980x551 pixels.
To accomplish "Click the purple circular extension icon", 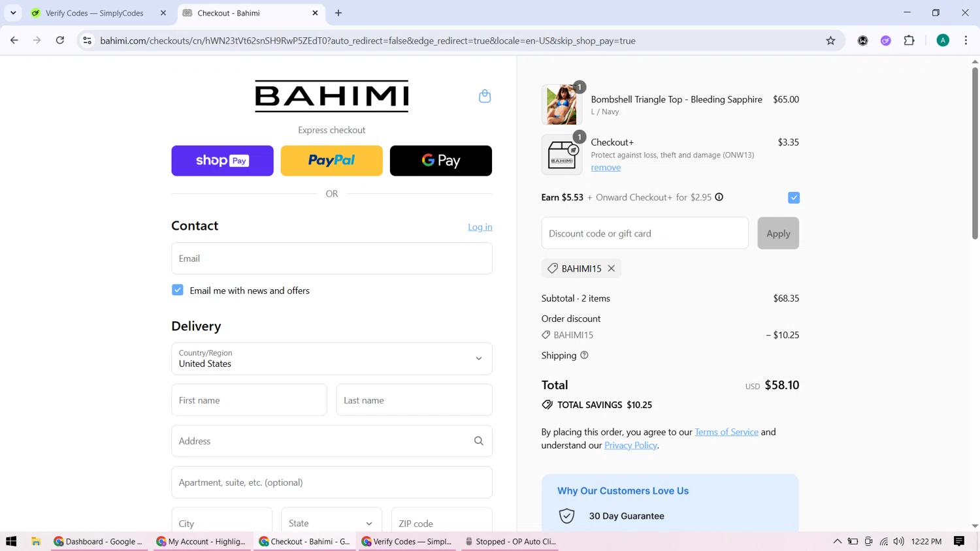I will (886, 40).
